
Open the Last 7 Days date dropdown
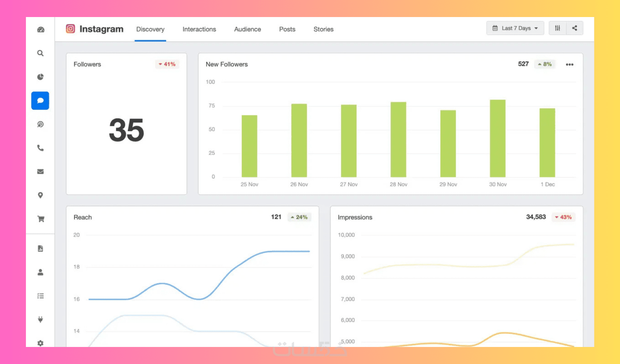click(515, 28)
